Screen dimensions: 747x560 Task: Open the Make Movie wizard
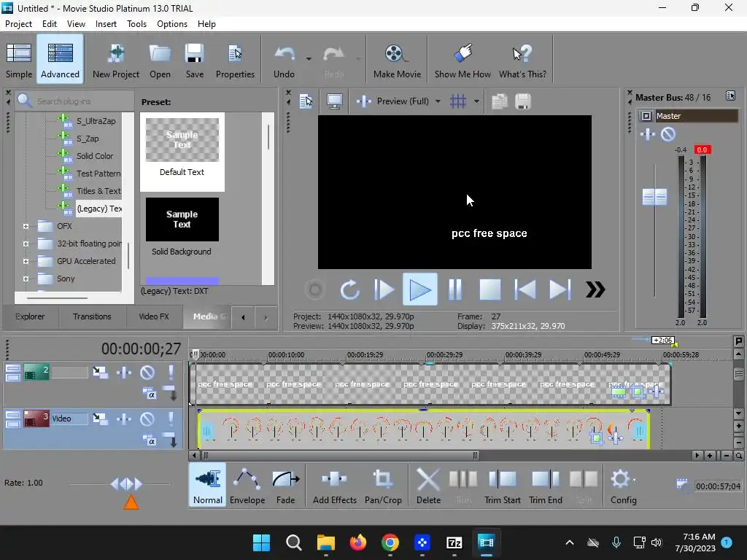coord(397,60)
